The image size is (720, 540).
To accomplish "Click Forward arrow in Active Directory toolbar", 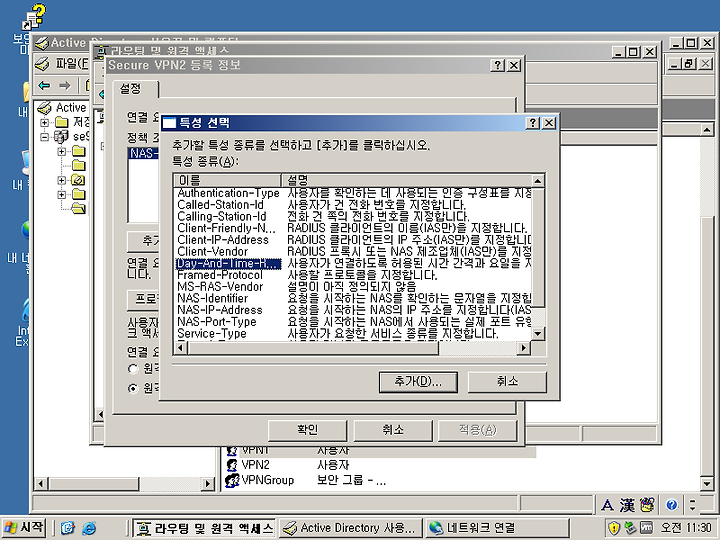I will (x=65, y=85).
